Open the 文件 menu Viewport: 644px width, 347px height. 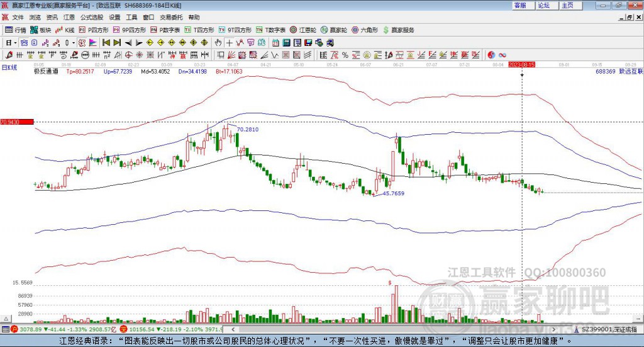18,17
